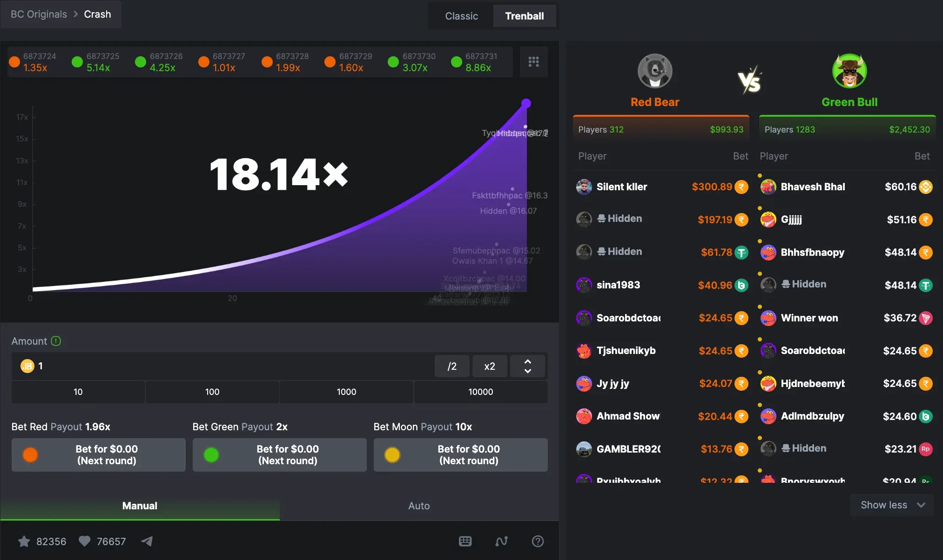Click Ahmad Show's player avatar
Viewport: 943px width, 560px height.
584,416
